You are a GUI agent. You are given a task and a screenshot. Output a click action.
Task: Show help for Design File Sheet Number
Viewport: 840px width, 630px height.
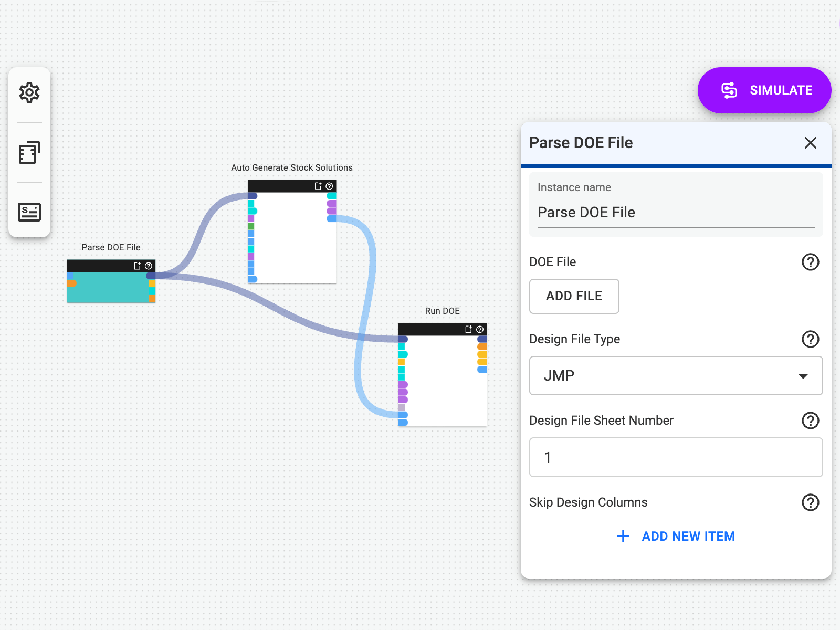point(810,421)
